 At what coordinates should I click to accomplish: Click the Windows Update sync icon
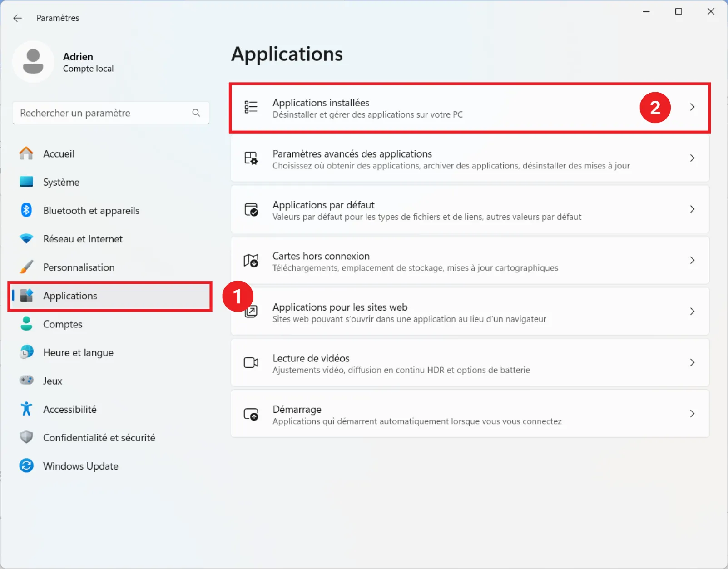[26, 465]
